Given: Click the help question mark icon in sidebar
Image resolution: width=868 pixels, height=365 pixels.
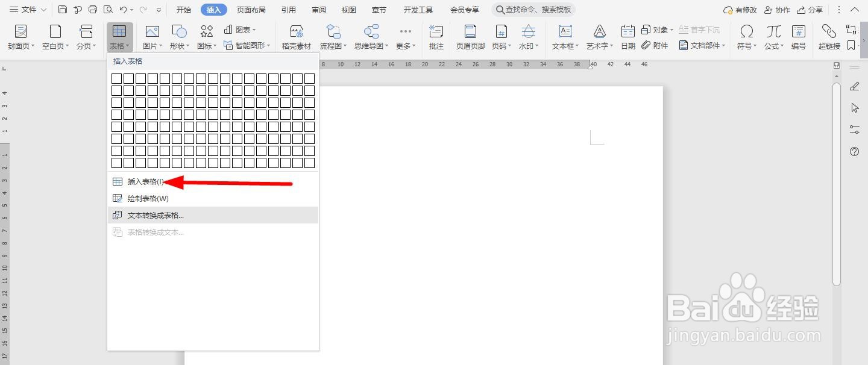Looking at the screenshot, I should (x=854, y=151).
